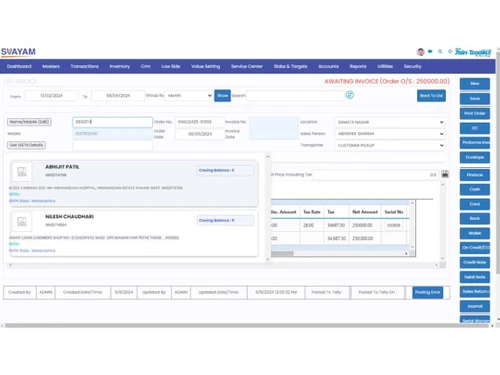Click the items table horizontal scrollbar
This screenshot has width=500, height=375.
point(339,254)
